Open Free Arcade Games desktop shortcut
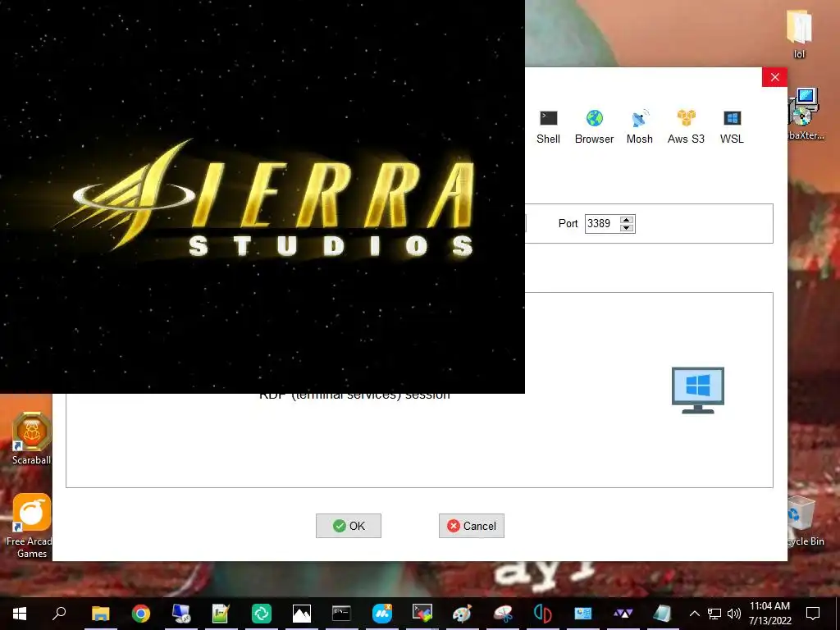Screen dimensions: 840x630 click(x=32, y=526)
